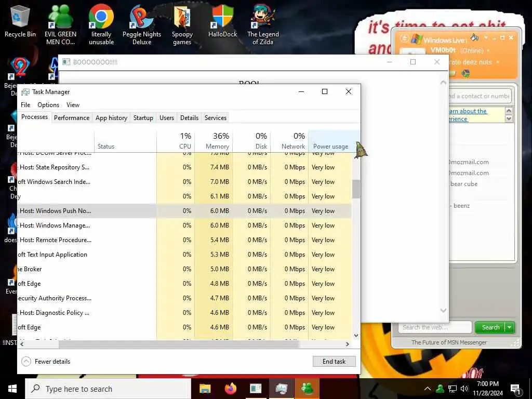Open the Spoopy games folder icon

tap(182, 24)
